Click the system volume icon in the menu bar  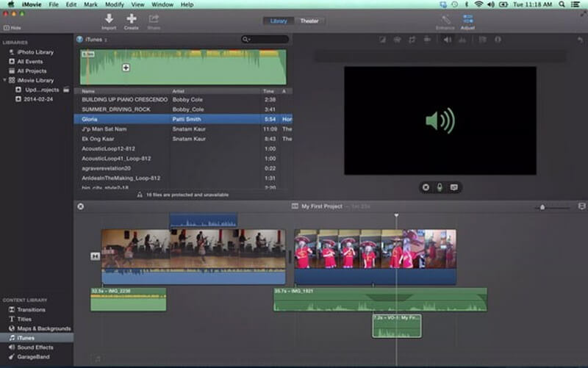point(490,4)
